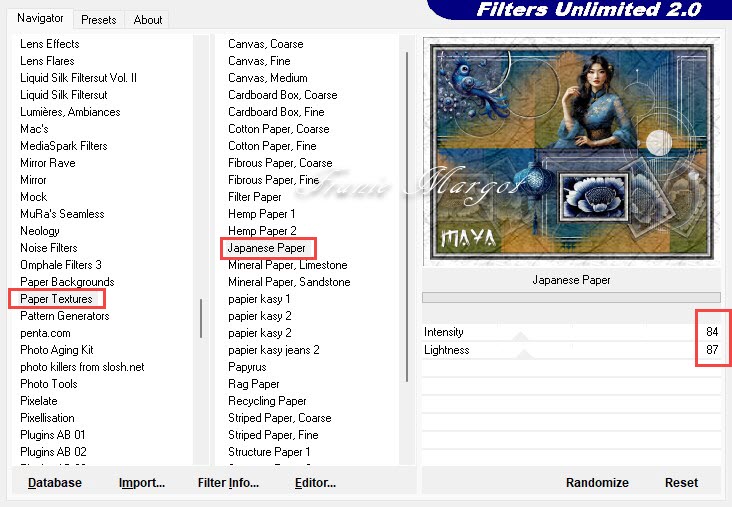Image resolution: width=732 pixels, height=507 pixels.
Task: Open the About tab
Action: pos(148,20)
